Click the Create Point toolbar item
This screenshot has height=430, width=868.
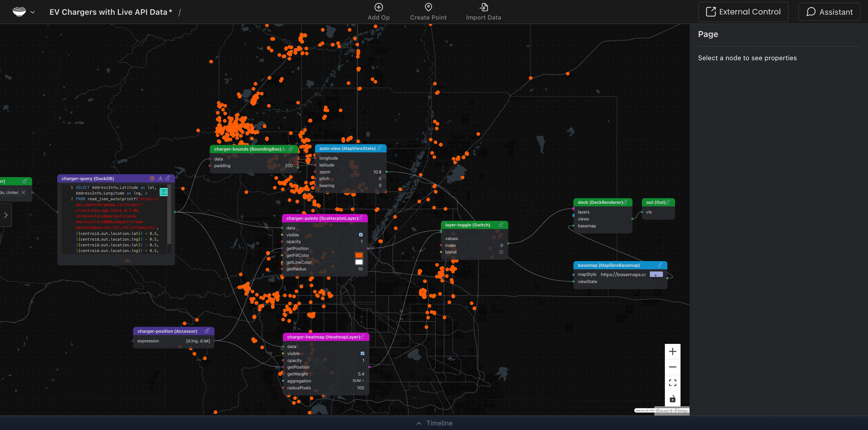tap(428, 12)
